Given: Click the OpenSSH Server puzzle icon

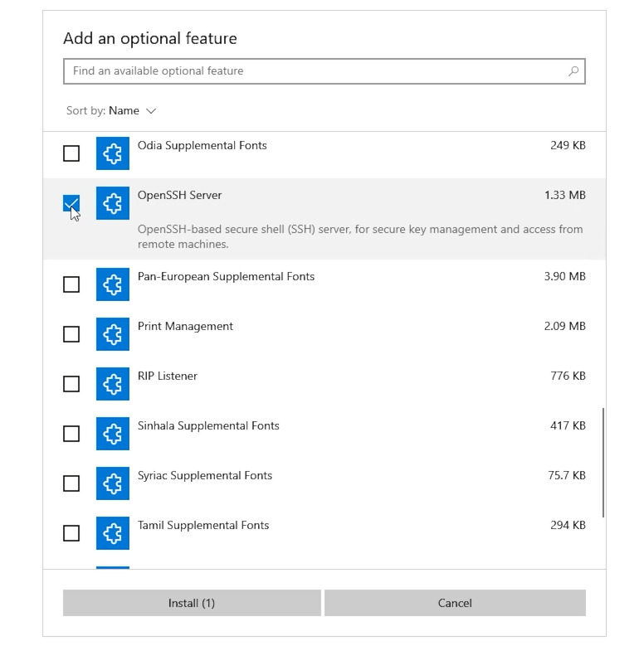Looking at the screenshot, I should click(113, 203).
